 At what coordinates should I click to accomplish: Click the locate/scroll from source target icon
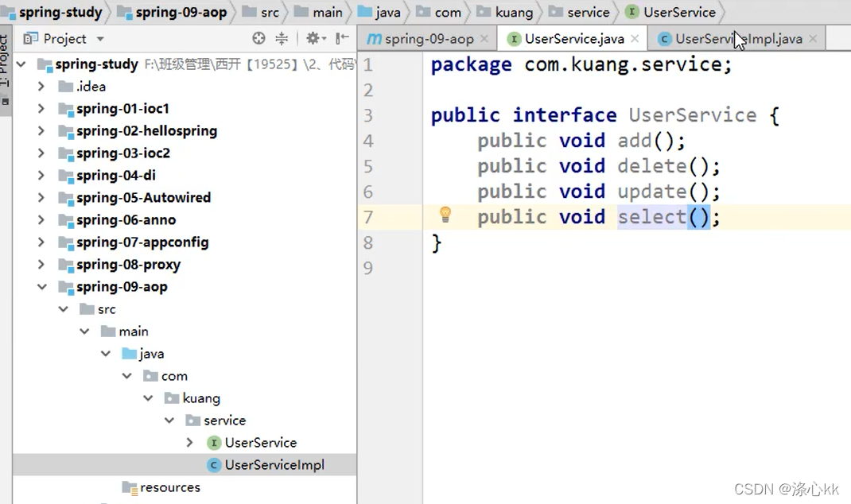(x=259, y=38)
